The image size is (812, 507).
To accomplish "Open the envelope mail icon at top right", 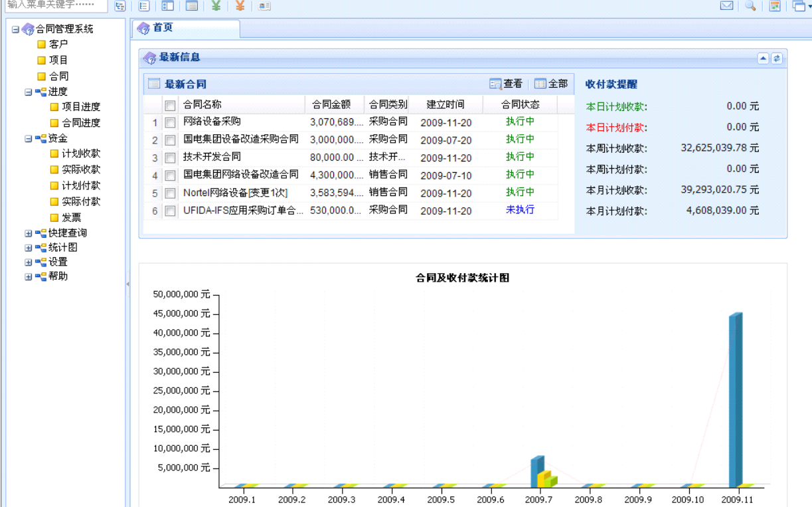I will click(x=727, y=6).
